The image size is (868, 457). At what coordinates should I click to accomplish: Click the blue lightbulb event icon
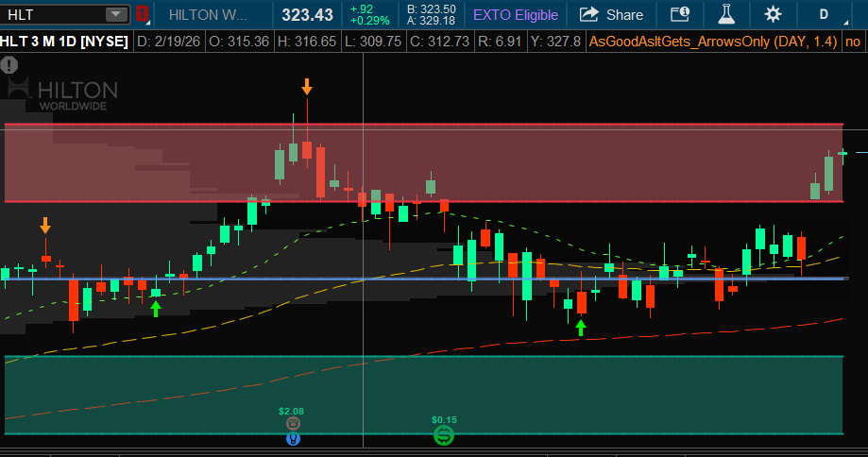[293, 438]
